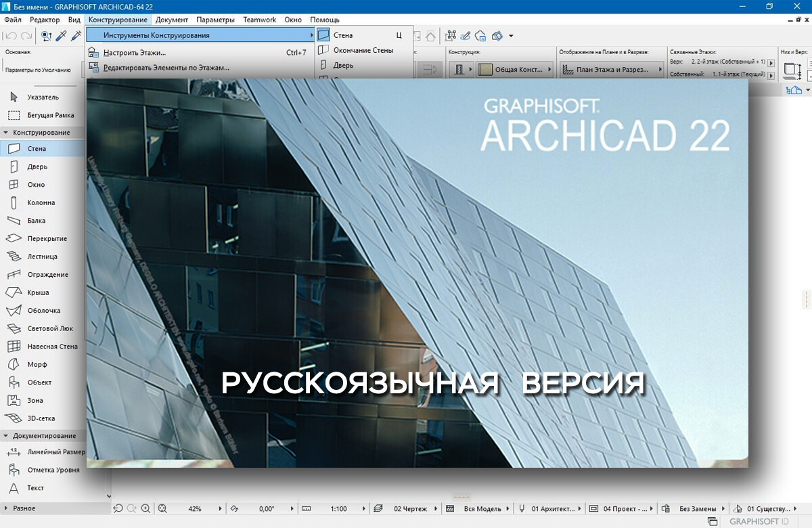
Task: Choose the Лестница (stair) tool
Action: [x=41, y=257]
